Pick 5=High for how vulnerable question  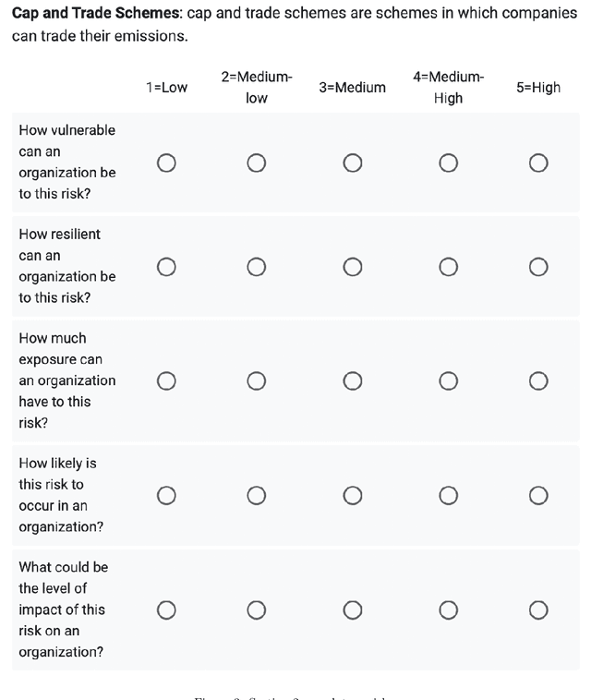538,163
